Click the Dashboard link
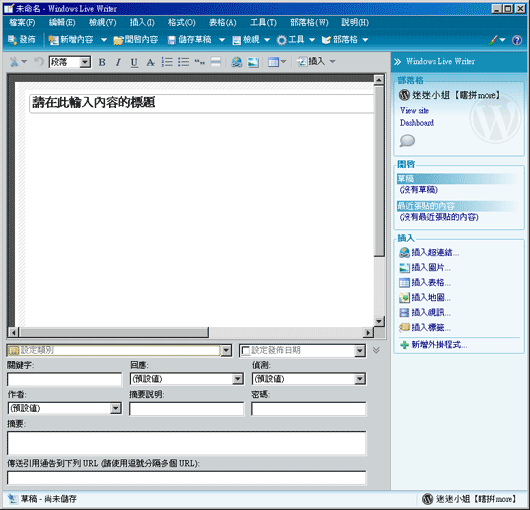Viewport: 530px width, 510px height. pos(417,123)
